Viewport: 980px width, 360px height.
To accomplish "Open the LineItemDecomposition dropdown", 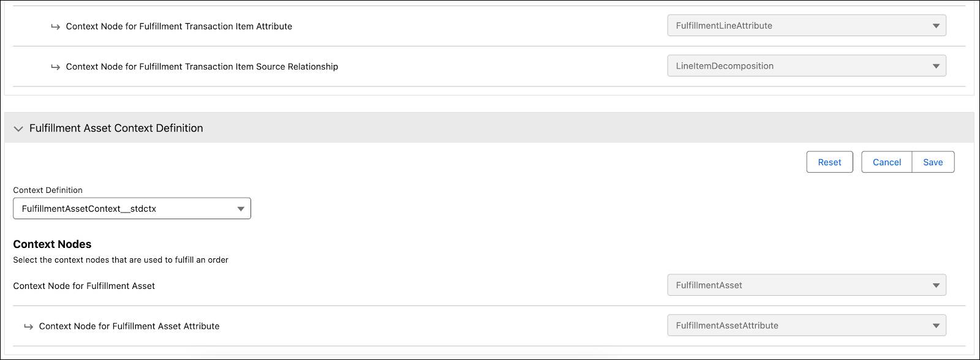I will click(x=805, y=66).
